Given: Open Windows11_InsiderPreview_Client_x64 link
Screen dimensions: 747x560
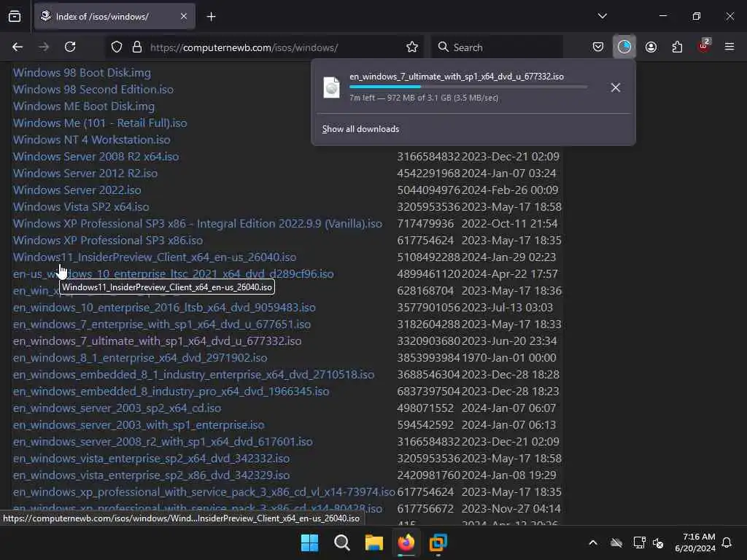Looking at the screenshot, I should tap(155, 257).
